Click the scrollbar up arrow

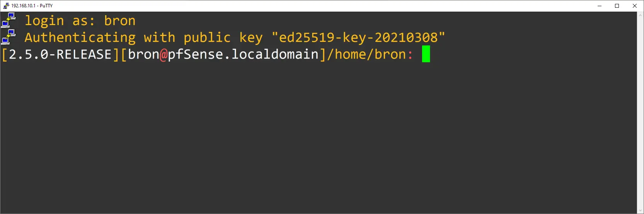tap(641, 15)
